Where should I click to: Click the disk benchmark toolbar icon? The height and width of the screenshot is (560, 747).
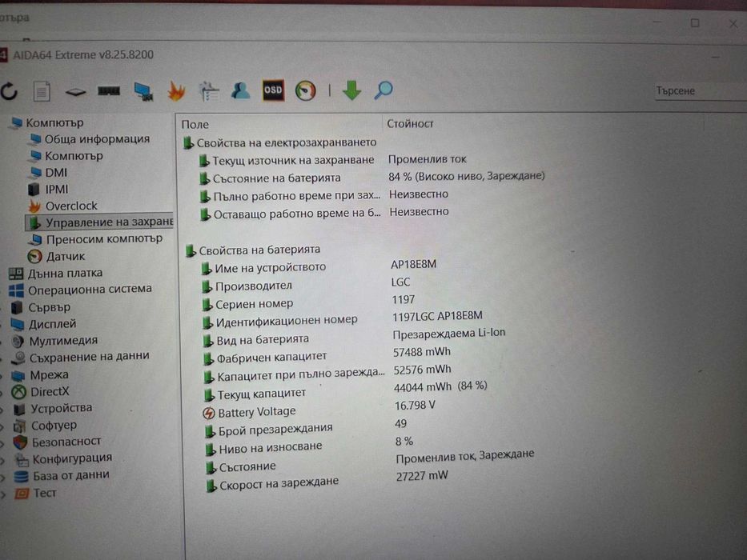[x=75, y=92]
